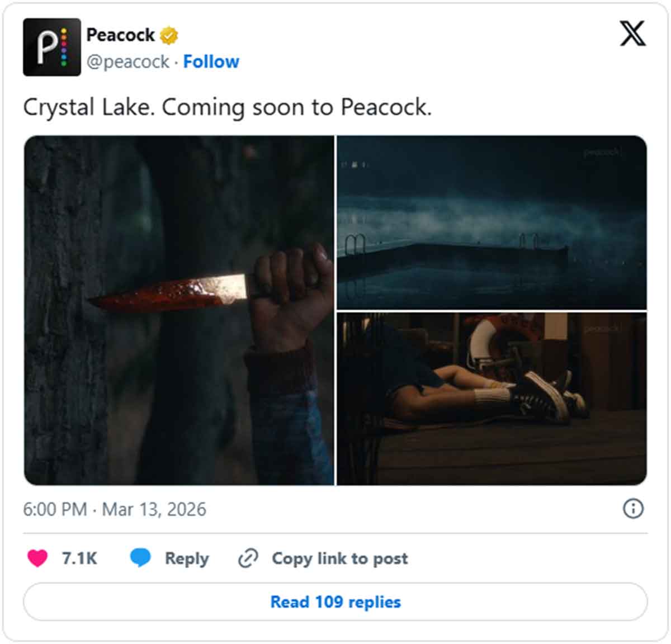
Task: Select Copy link to post text
Action: (339, 558)
